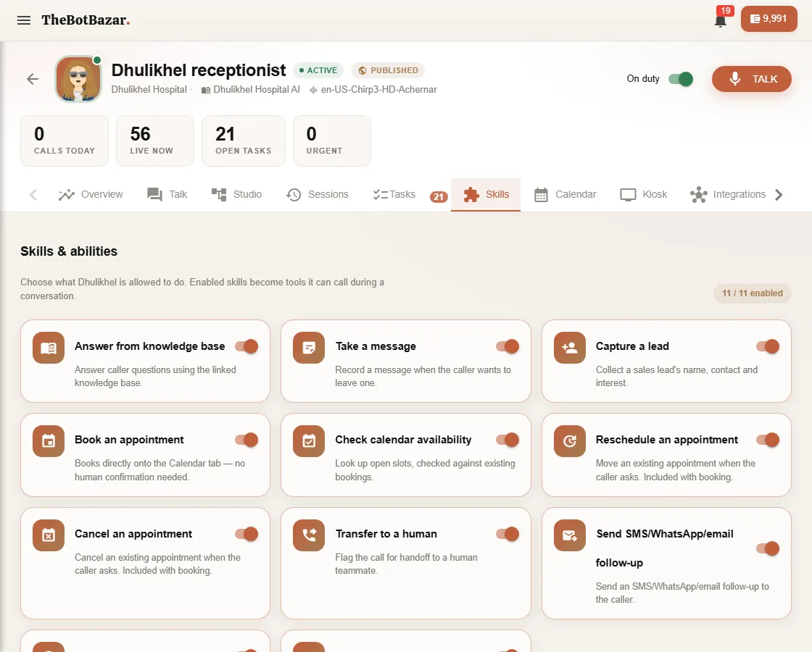Screen dimensions: 812x652
Task: Click the Open Tasks stat card
Action: (x=244, y=141)
